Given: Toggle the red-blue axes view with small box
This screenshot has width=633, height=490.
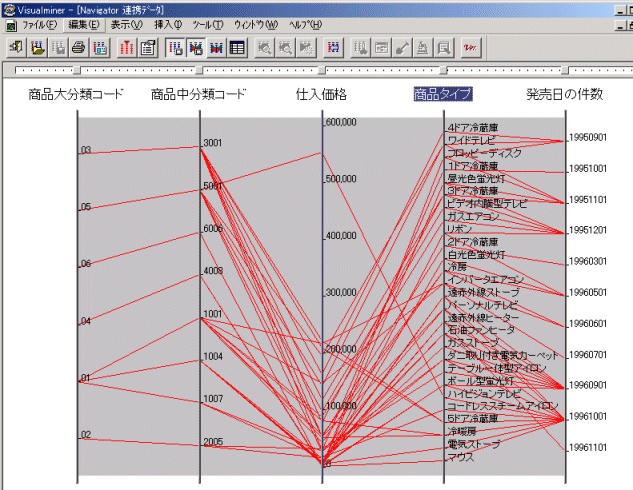Looking at the screenshot, I should coord(175,48).
